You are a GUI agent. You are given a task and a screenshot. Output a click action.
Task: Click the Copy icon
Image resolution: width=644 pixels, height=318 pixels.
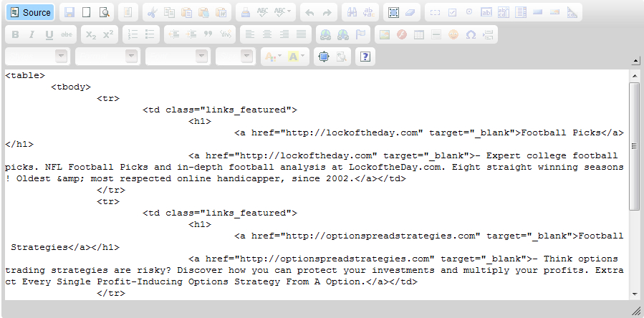coord(169,13)
